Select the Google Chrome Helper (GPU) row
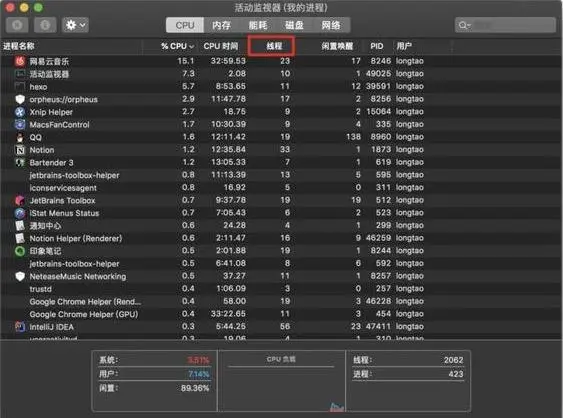Viewport: 563px width, 418px height. (282, 314)
